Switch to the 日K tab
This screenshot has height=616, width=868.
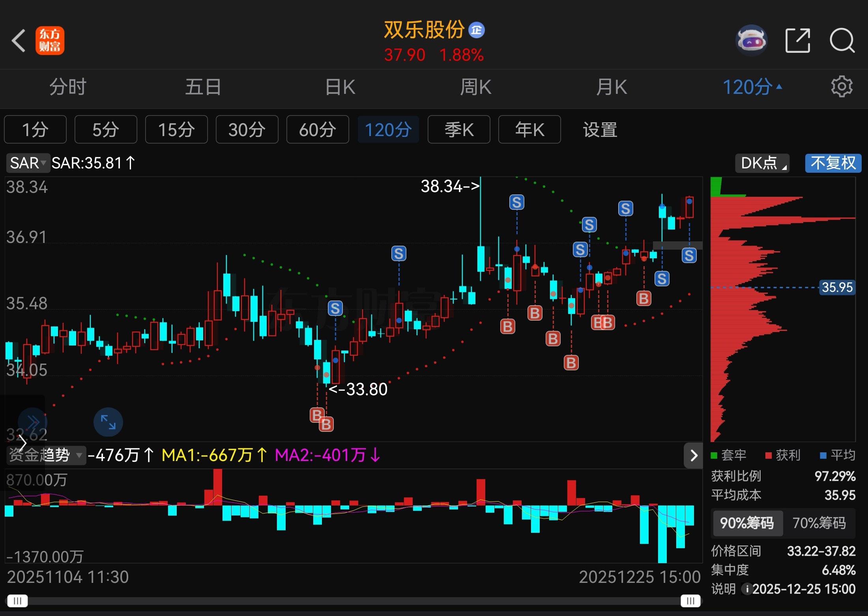(340, 87)
